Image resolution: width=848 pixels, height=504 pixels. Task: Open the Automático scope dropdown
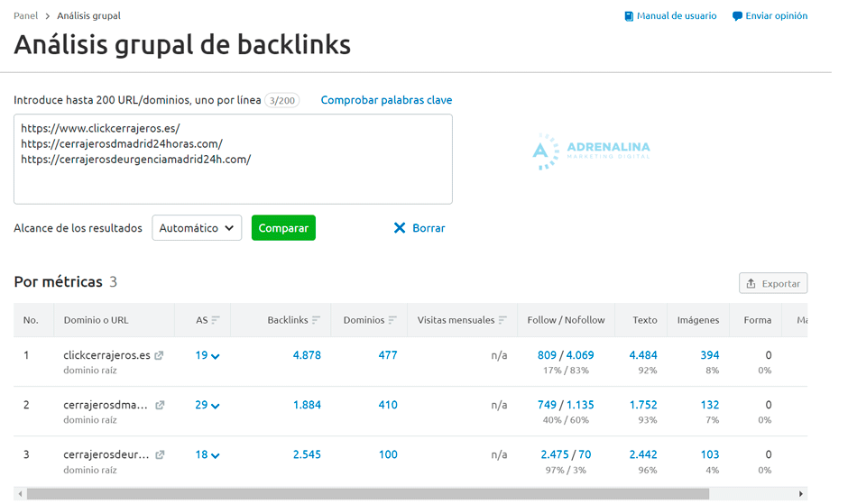[197, 228]
